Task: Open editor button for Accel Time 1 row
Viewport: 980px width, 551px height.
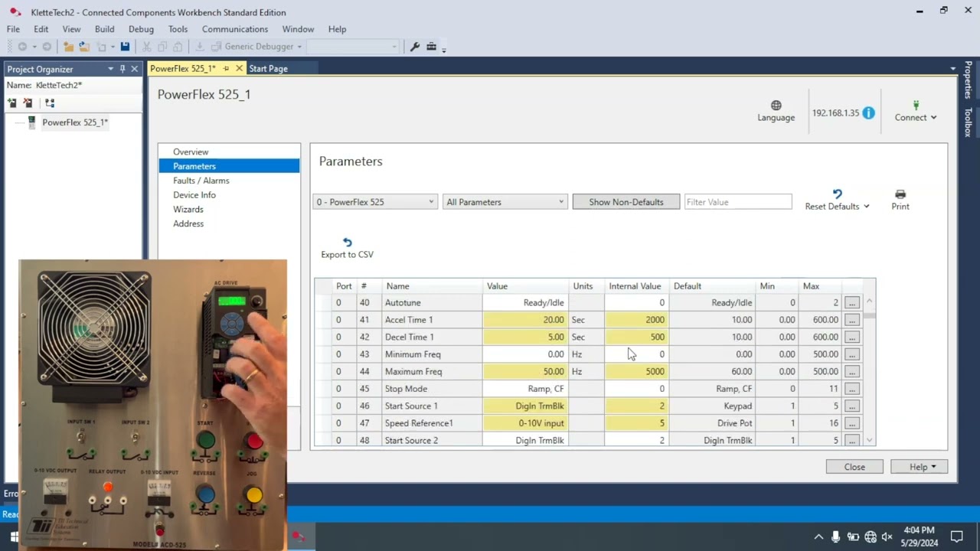Action: pos(852,320)
